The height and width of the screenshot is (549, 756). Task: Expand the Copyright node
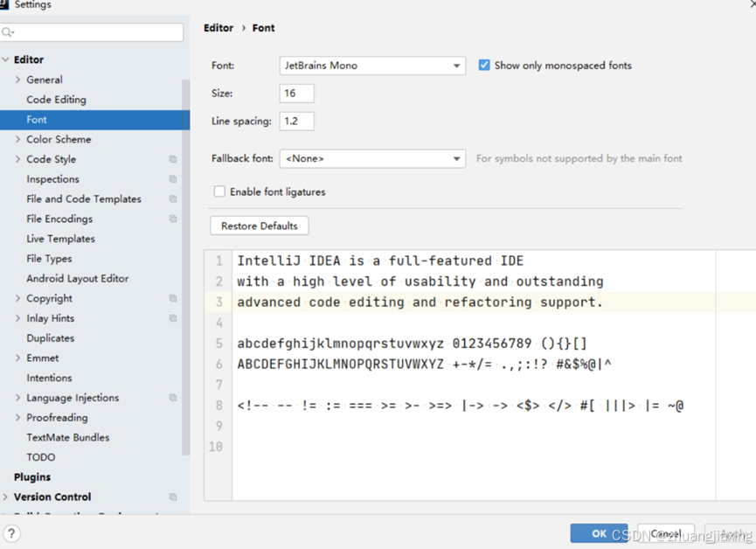[17, 298]
